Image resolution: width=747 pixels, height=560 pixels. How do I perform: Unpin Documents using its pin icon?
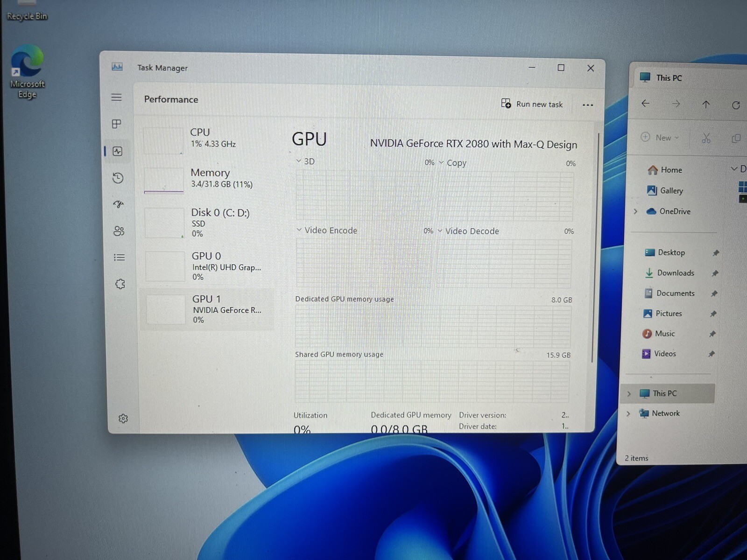pyautogui.click(x=714, y=294)
